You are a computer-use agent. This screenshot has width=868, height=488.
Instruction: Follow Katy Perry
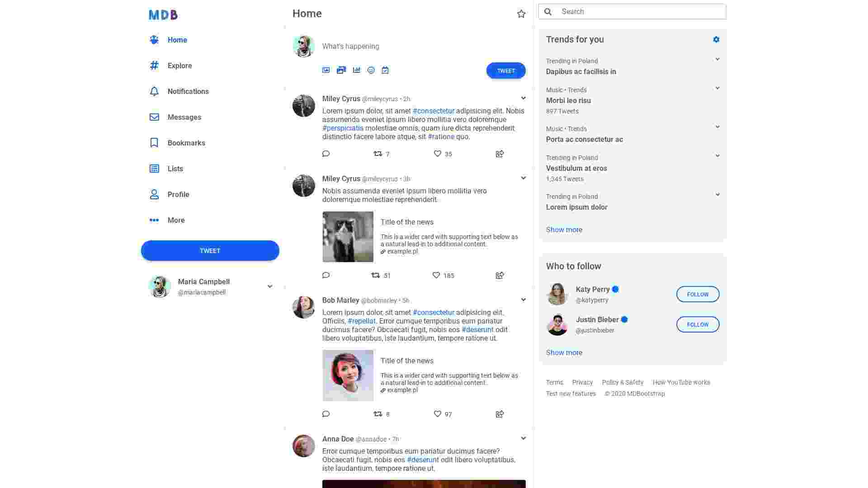[698, 294]
